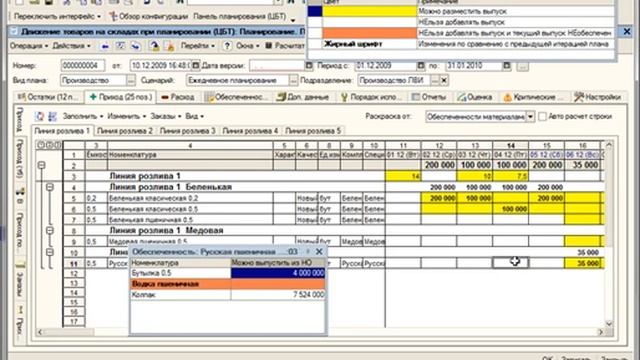Click the refresh icon left of Заполнить

(40, 116)
